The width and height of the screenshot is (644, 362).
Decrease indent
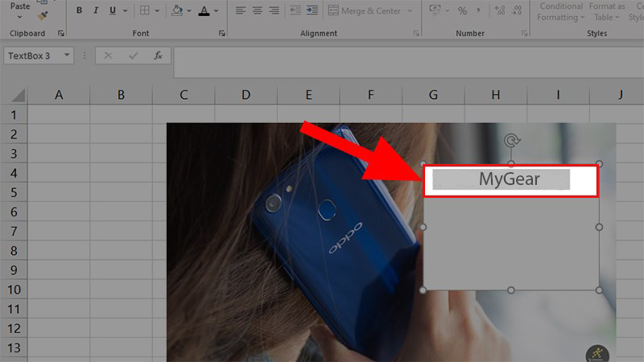click(295, 10)
